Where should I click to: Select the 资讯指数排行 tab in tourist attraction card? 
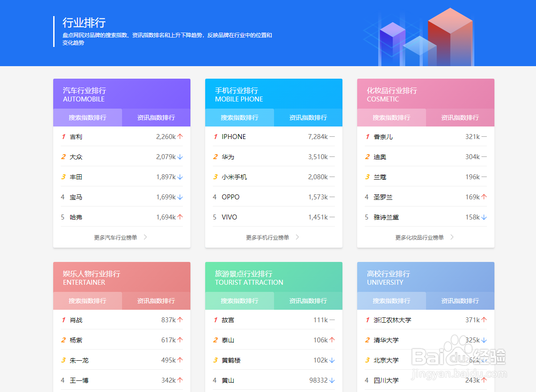(x=308, y=301)
